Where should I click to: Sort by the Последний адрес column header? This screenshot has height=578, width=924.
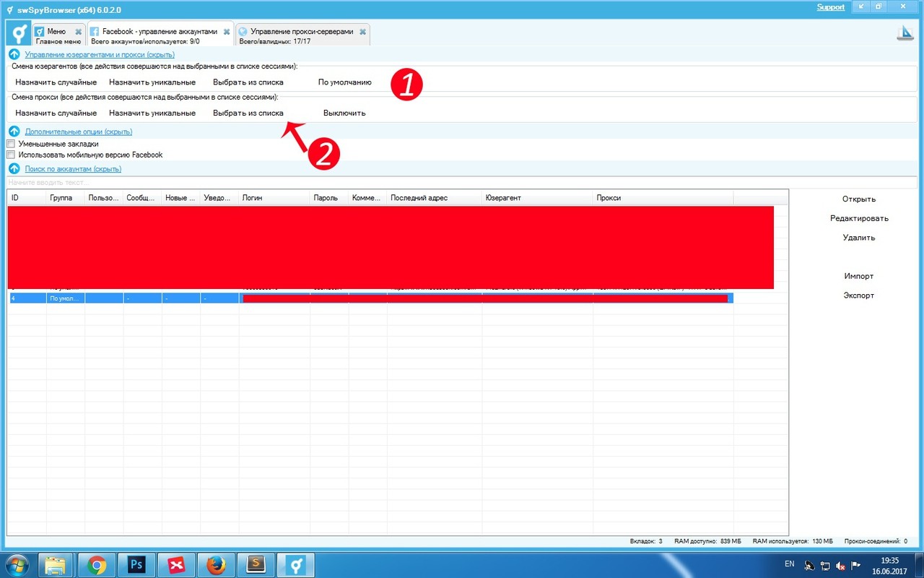tap(435, 198)
